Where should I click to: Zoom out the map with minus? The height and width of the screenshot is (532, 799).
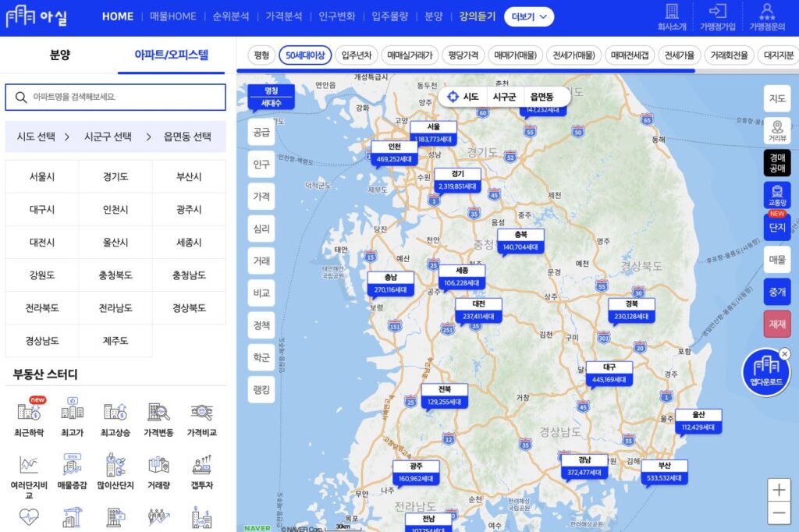(x=779, y=513)
